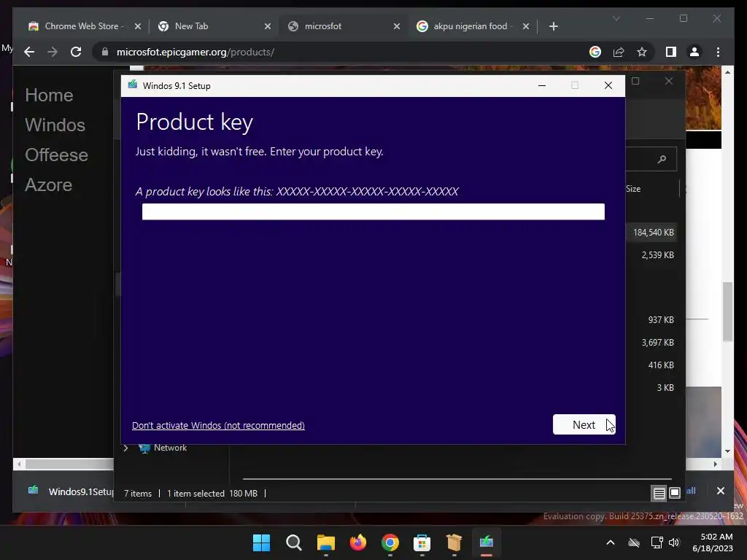Open volume tray icon

tap(673, 542)
